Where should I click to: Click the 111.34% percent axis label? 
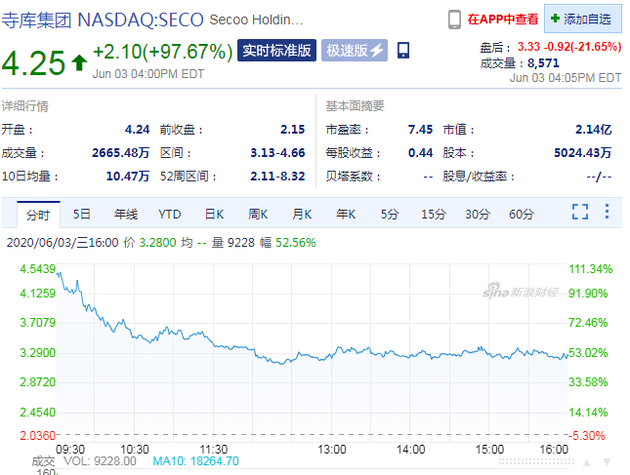591,269
